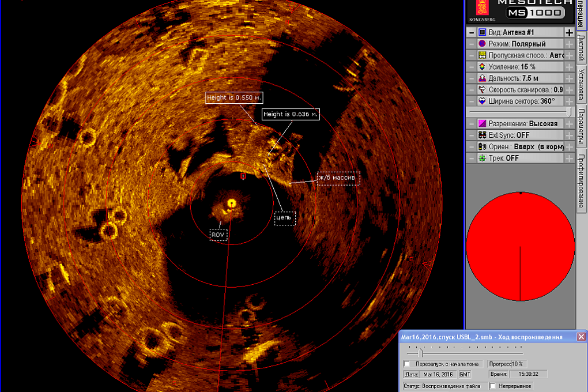
Task: Increase Разрешение with plus button
Action: [x=569, y=124]
